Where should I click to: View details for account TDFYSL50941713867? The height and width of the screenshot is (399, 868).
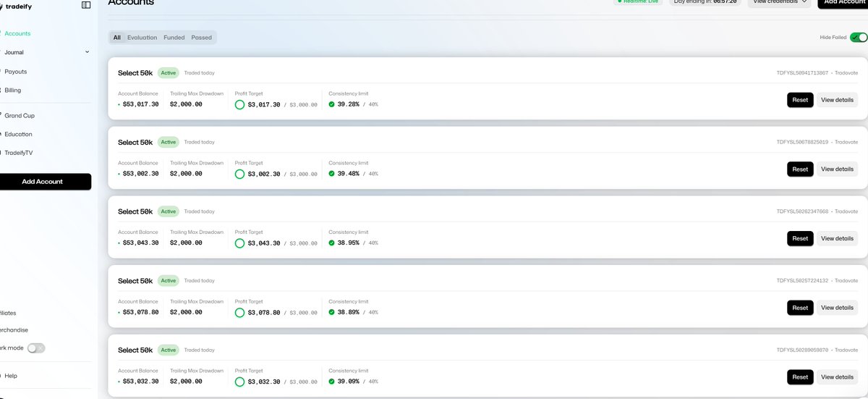(837, 100)
